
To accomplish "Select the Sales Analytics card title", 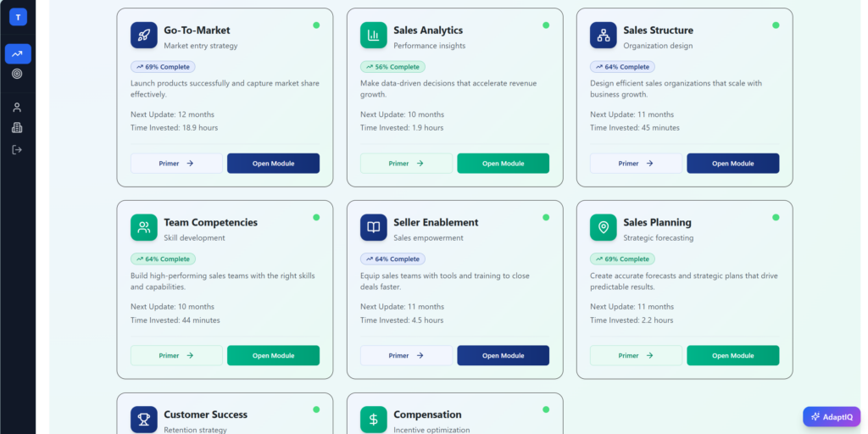I will (x=428, y=31).
